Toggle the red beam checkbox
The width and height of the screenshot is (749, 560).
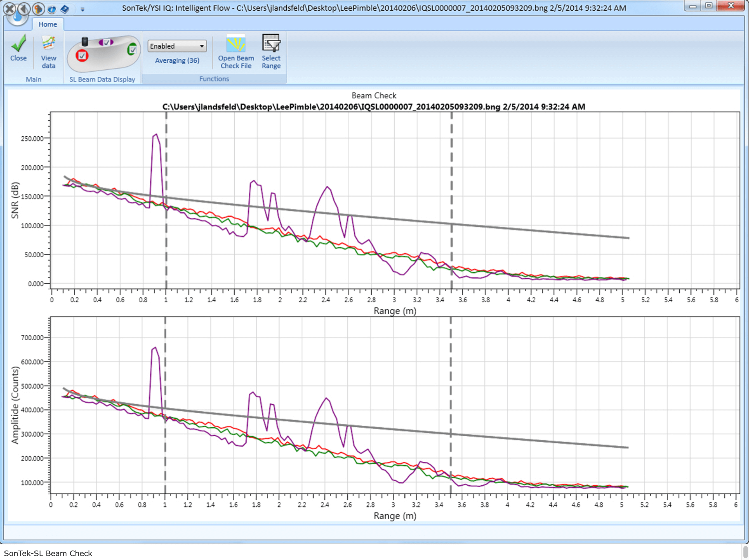(x=82, y=56)
